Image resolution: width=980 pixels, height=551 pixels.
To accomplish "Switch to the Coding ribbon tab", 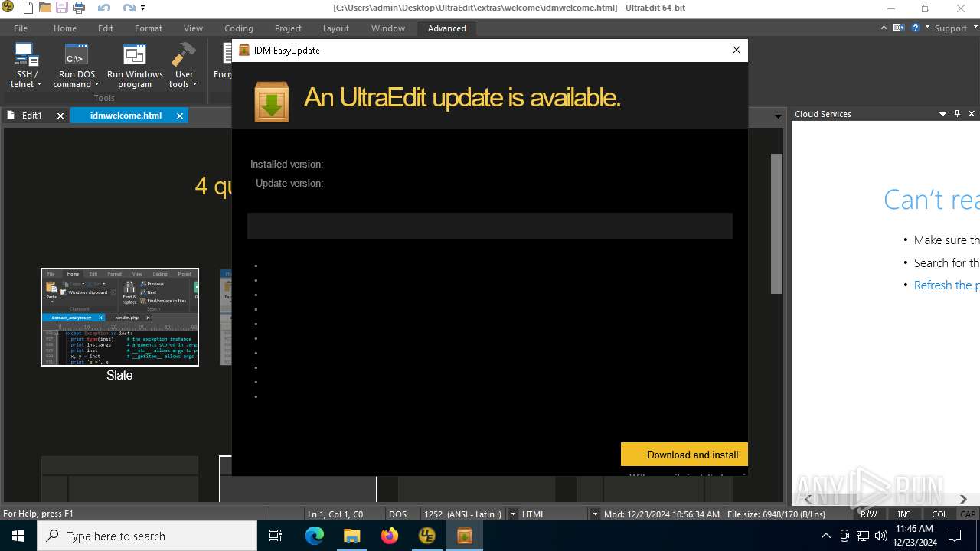I will (x=239, y=28).
